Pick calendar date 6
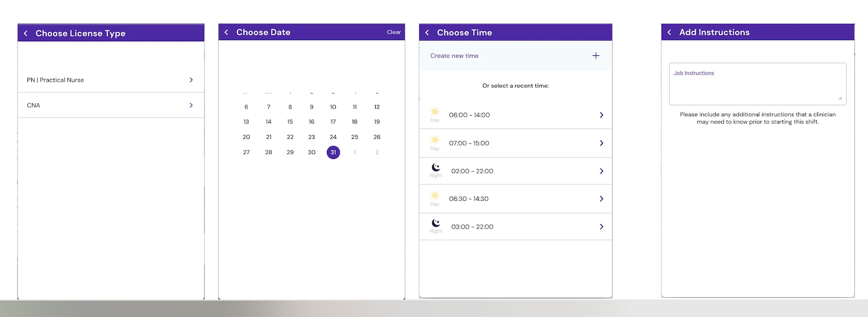 tap(246, 107)
